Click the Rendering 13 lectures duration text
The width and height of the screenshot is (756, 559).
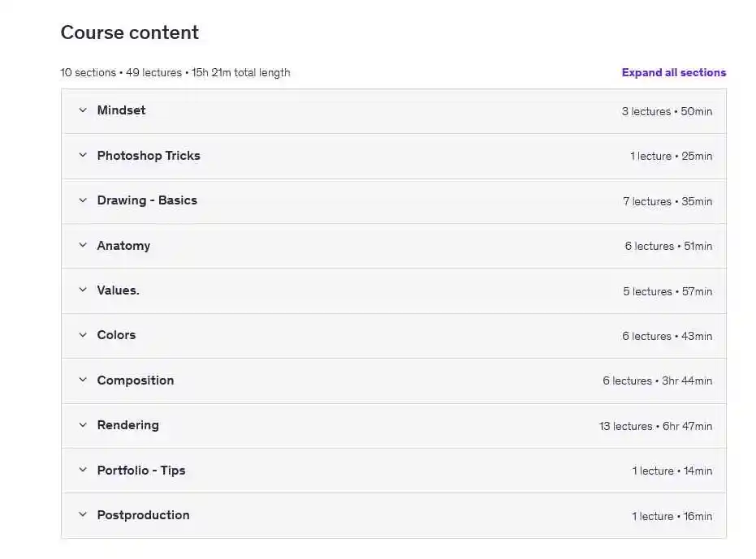(655, 426)
